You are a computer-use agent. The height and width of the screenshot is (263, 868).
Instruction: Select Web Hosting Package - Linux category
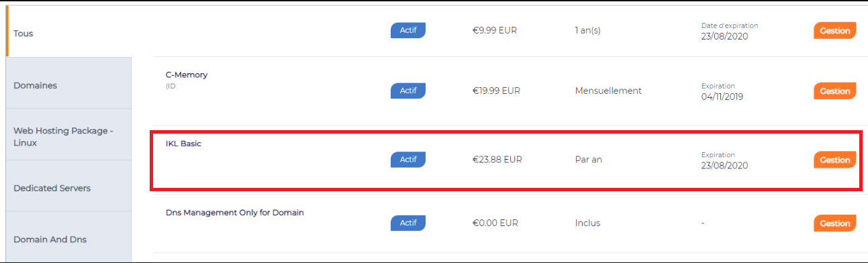click(68, 135)
